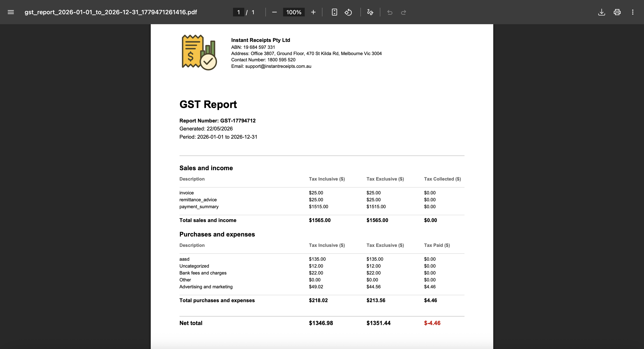Image resolution: width=644 pixels, height=349 pixels.
Task: Click the payment_summary row description
Action: point(199,206)
